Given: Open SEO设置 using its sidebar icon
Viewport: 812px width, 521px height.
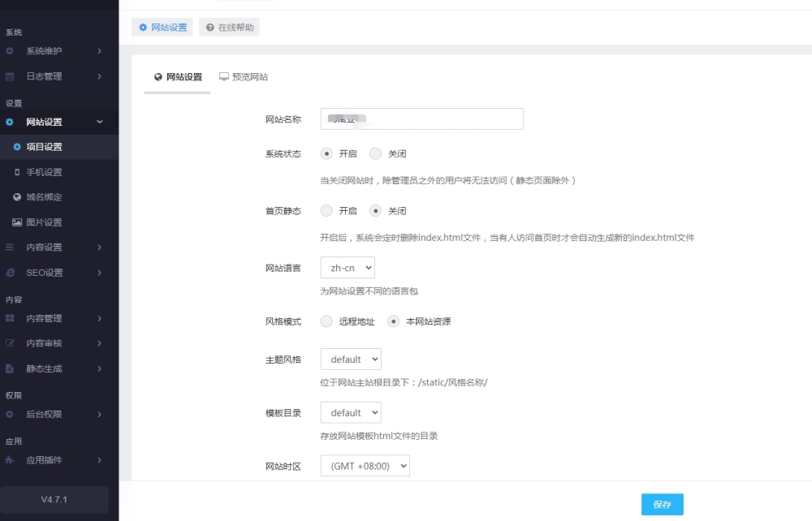Looking at the screenshot, I should pyautogui.click(x=11, y=272).
